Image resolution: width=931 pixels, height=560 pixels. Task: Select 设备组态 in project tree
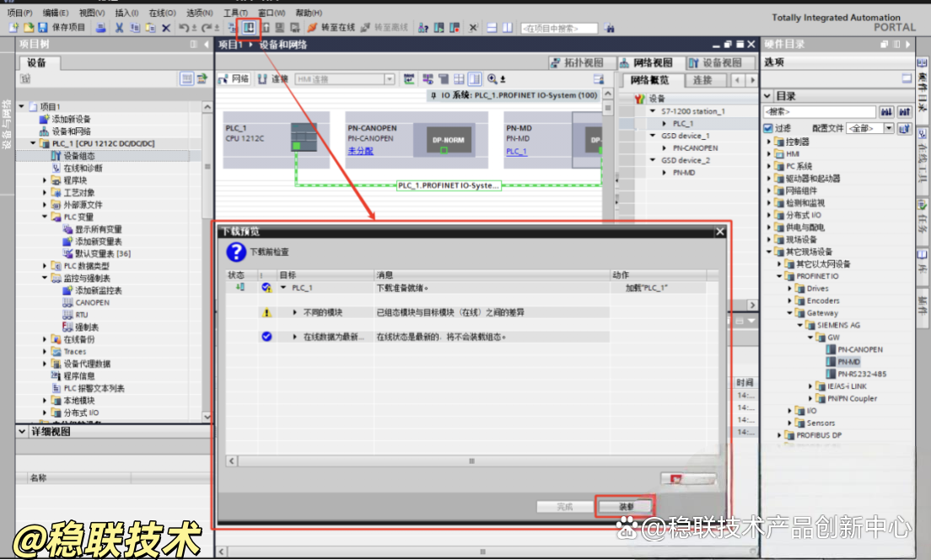click(x=78, y=155)
